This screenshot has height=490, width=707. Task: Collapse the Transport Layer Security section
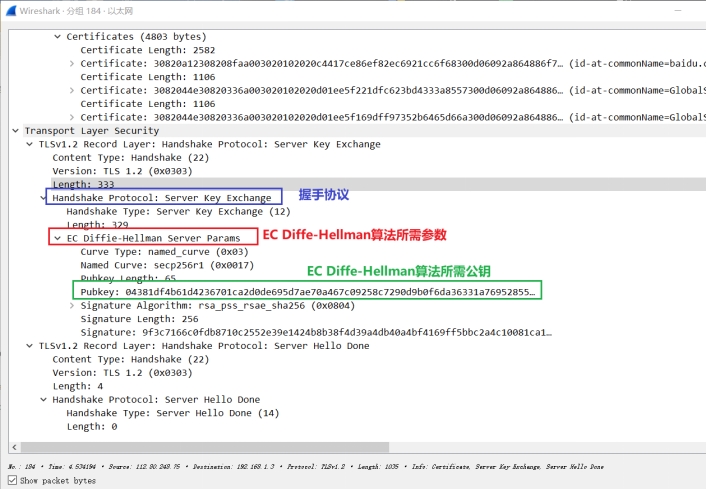tap(15, 131)
